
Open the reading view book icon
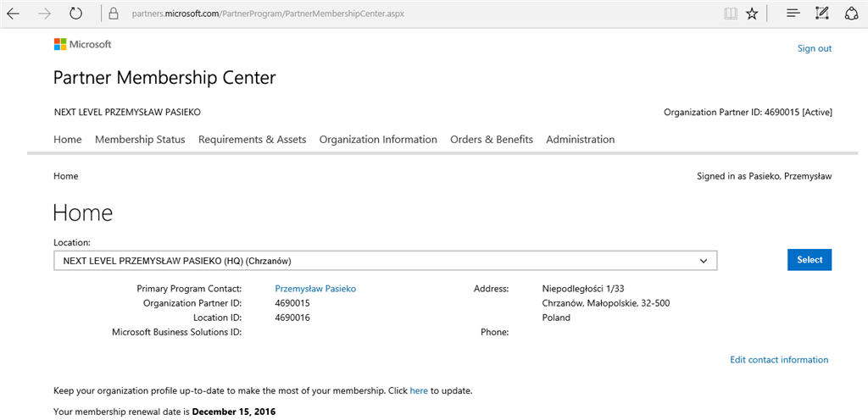coord(731,14)
